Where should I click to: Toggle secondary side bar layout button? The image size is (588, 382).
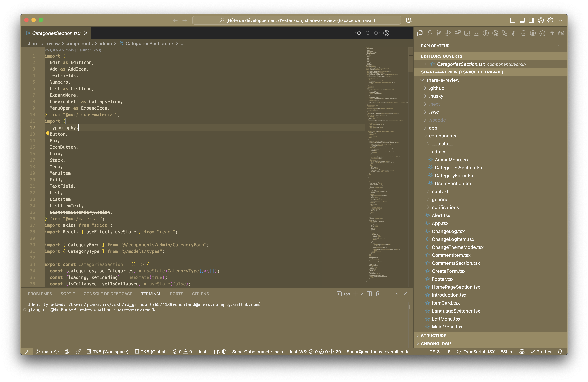pos(531,20)
